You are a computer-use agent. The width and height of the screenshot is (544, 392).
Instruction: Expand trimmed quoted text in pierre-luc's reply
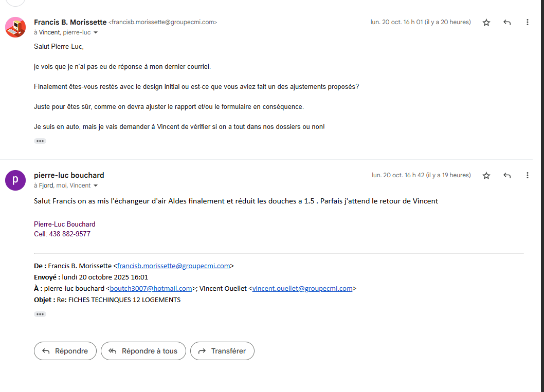click(40, 314)
